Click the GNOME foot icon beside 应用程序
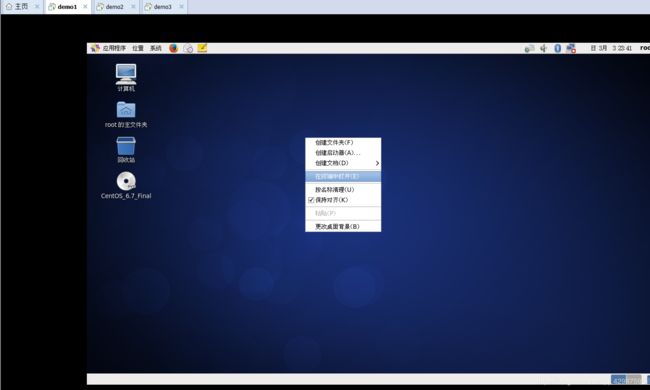The image size is (650, 390). click(x=95, y=48)
